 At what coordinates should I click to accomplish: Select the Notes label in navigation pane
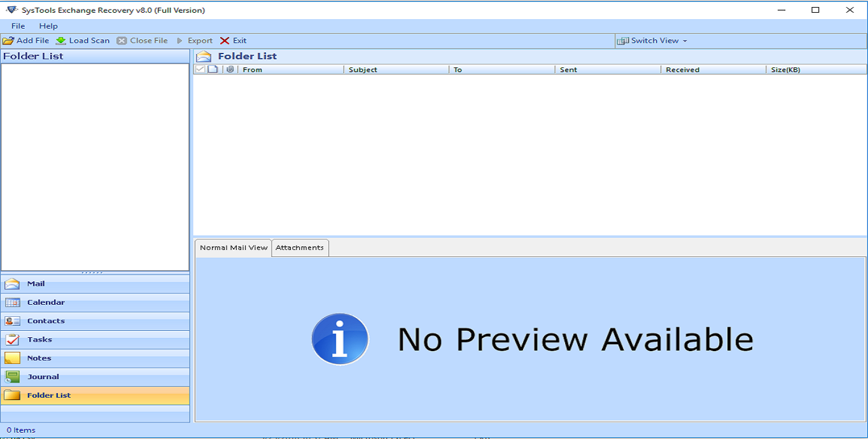(39, 358)
